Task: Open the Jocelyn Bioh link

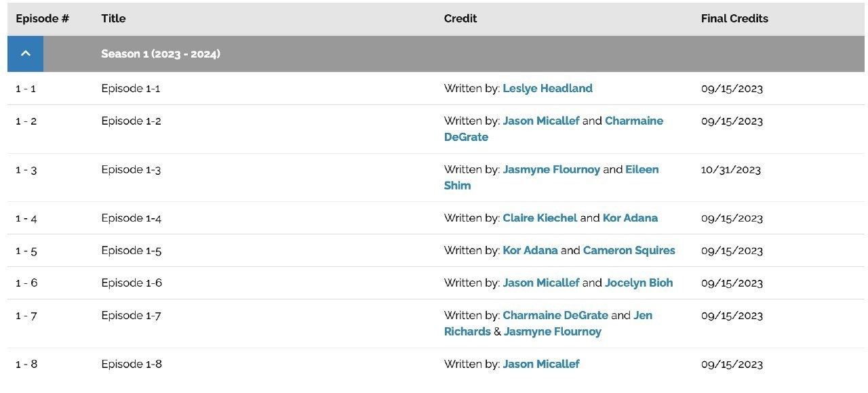Action: pos(639,283)
